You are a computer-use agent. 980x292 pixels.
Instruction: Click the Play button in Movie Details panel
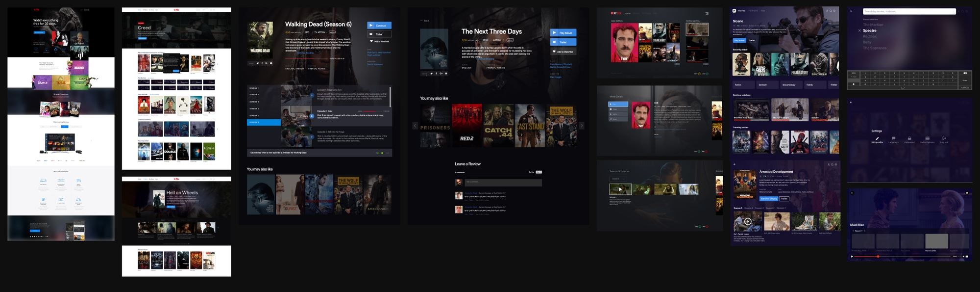618,104
